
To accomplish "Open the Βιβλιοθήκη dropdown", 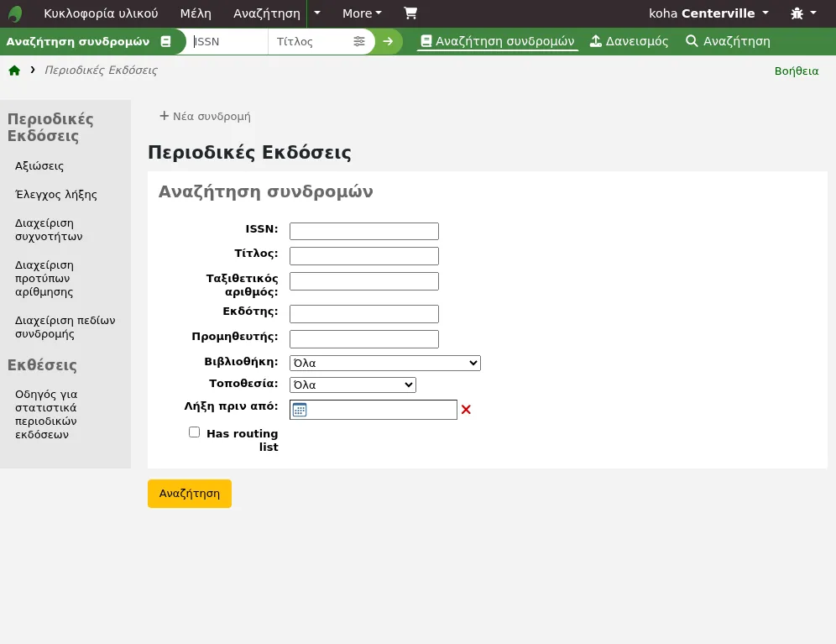I will tap(385, 363).
